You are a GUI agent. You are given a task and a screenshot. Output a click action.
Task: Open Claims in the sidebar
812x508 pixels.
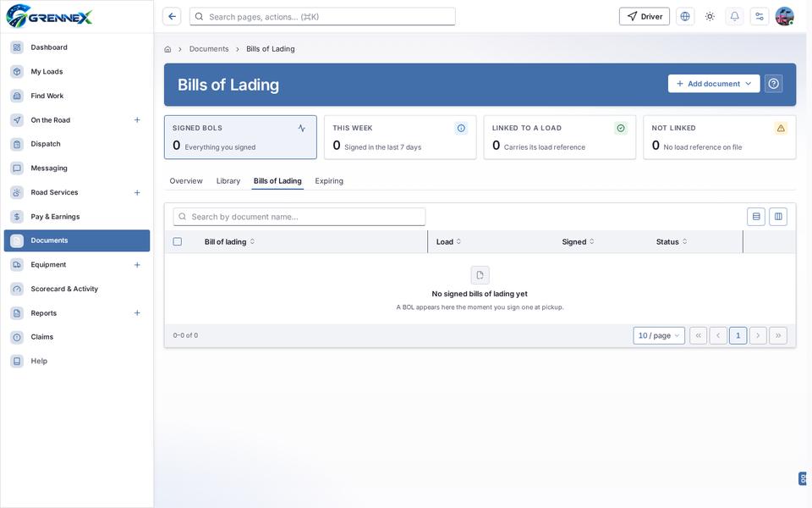point(77,337)
